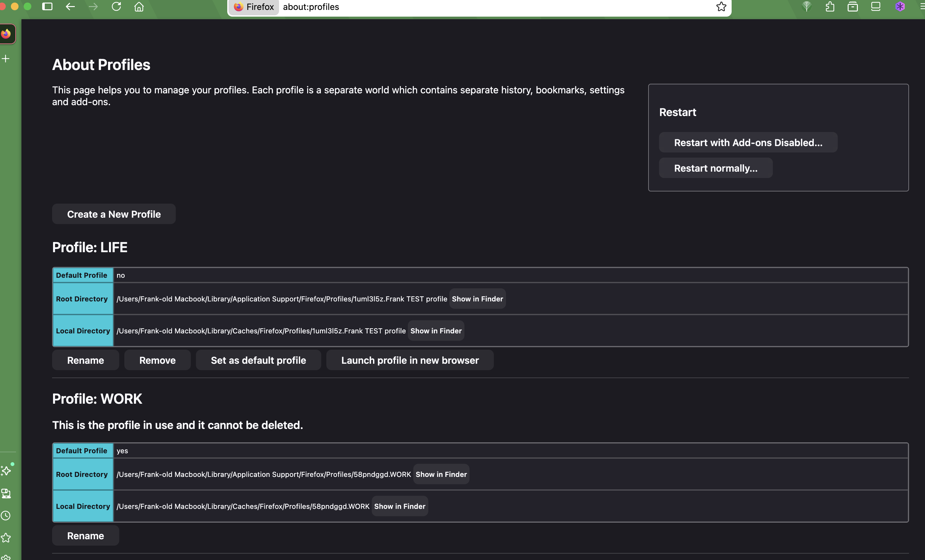
Task: Show WORK root directory in Finder
Action: [x=441, y=474]
